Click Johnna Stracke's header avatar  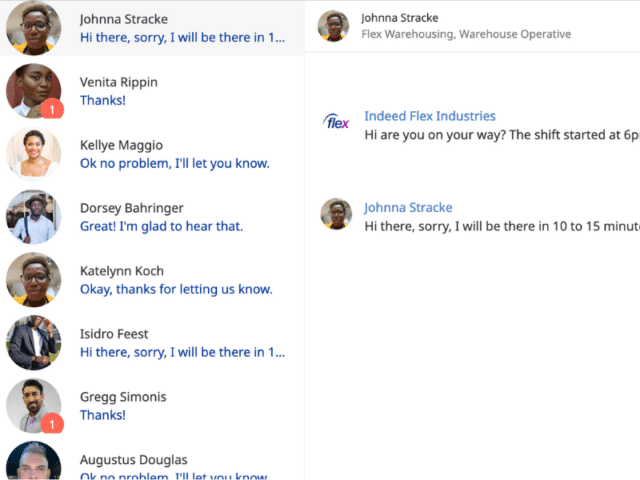[333, 26]
